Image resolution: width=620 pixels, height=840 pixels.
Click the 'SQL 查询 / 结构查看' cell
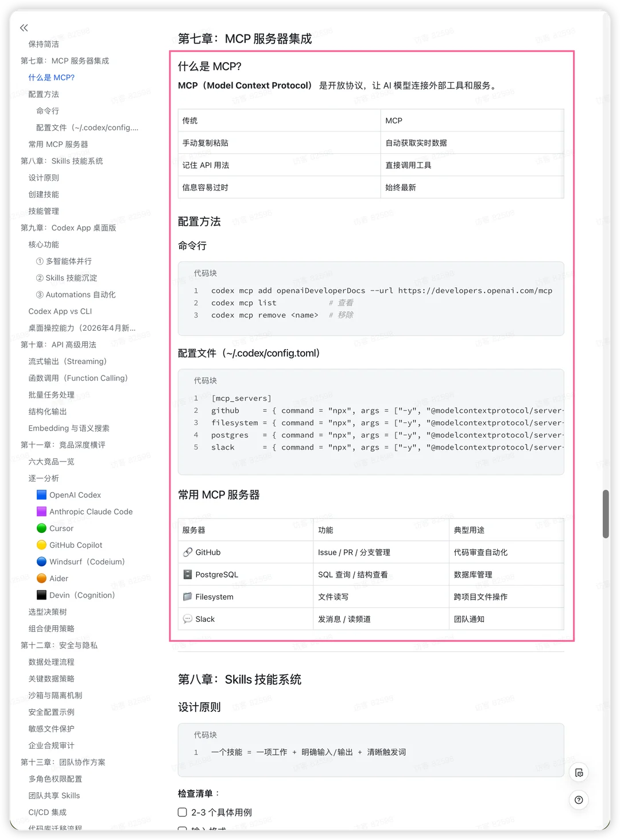381,575
